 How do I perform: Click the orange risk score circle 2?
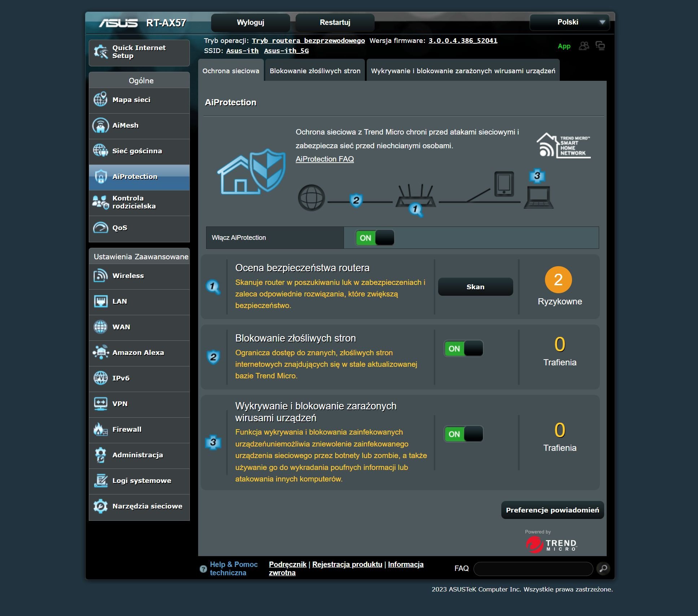[x=558, y=280]
